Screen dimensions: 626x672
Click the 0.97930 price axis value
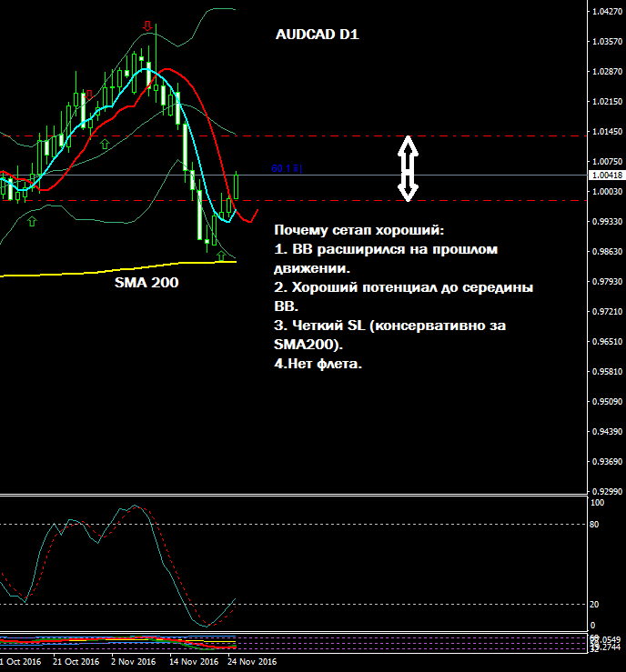tap(607, 282)
